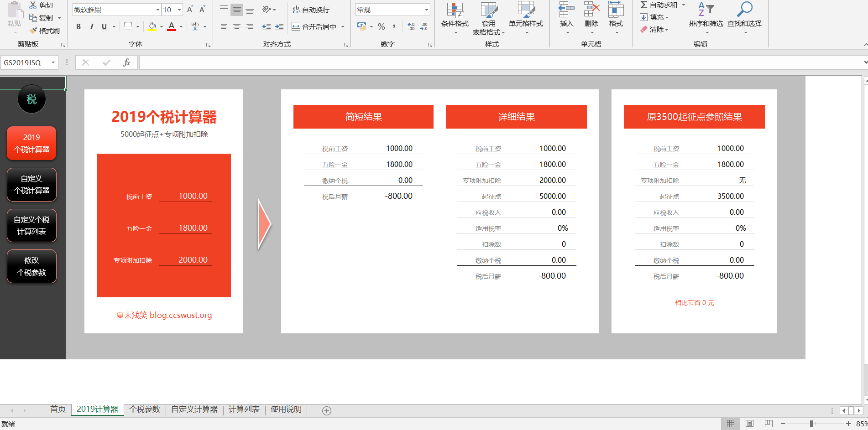
Task: Center text horizontally
Action: coord(237,26)
